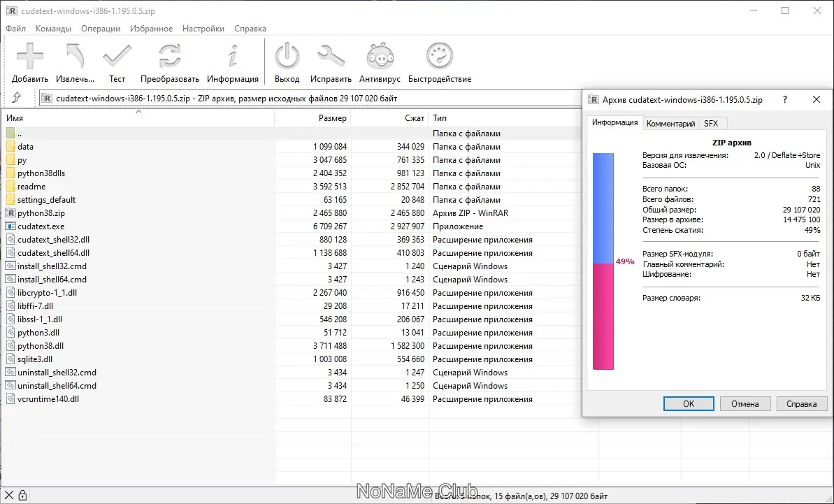Sort by the Сжат column header

pyautogui.click(x=390, y=118)
